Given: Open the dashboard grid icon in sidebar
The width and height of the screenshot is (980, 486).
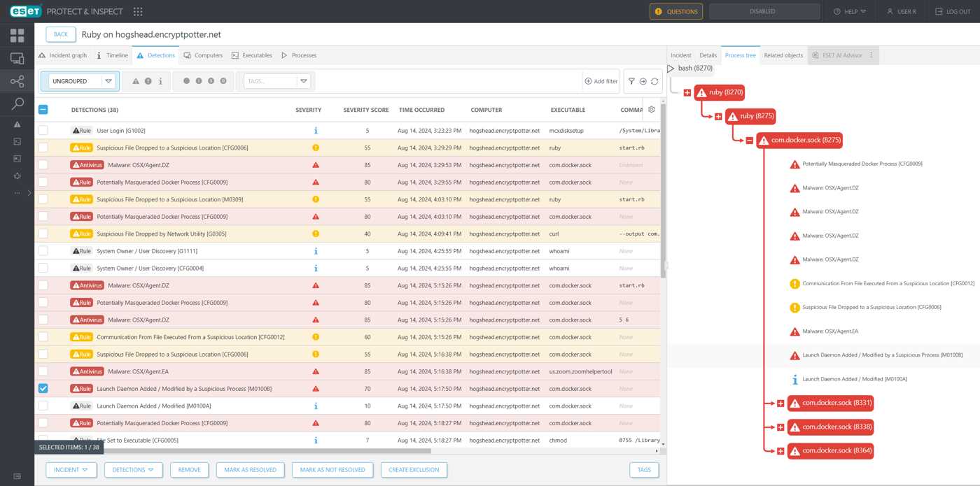Looking at the screenshot, I should (x=17, y=36).
